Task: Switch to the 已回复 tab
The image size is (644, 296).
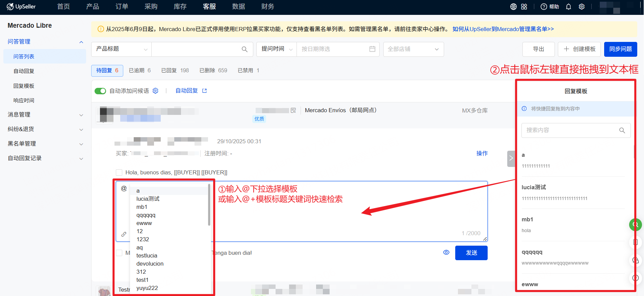Action: [175, 71]
